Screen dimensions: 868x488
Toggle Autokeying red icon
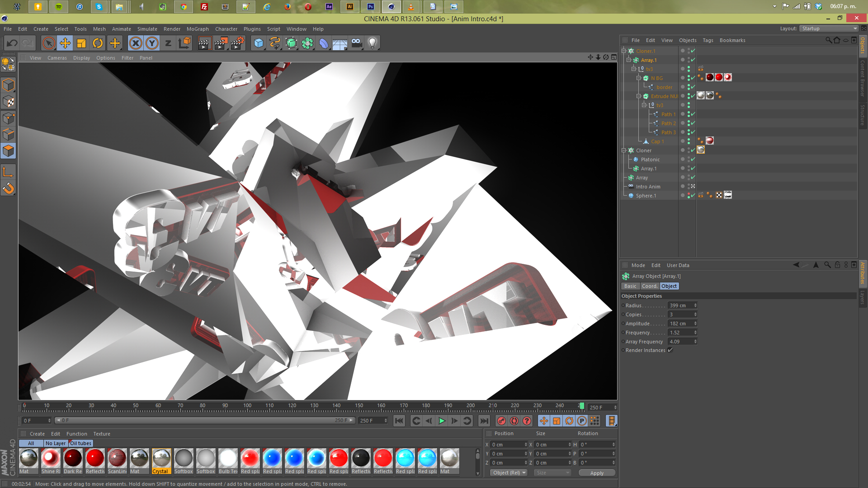click(x=514, y=421)
